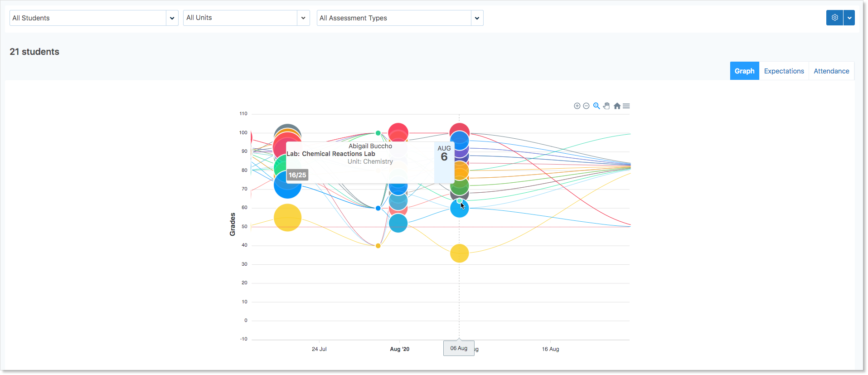Click the chart zoom out icon
Image resolution: width=868 pixels, height=375 pixels.
click(586, 106)
